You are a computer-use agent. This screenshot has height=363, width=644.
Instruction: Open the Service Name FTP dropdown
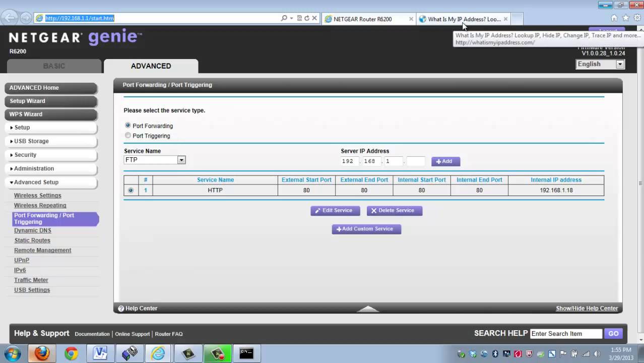point(155,160)
